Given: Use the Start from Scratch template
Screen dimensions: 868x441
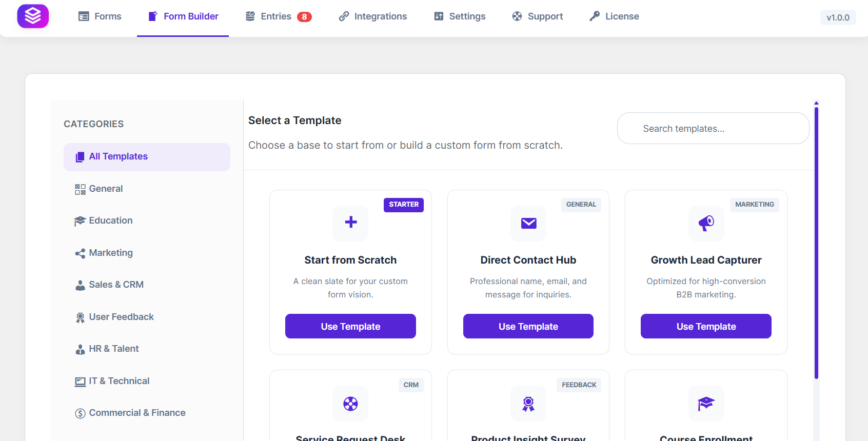Looking at the screenshot, I should click(x=350, y=326).
